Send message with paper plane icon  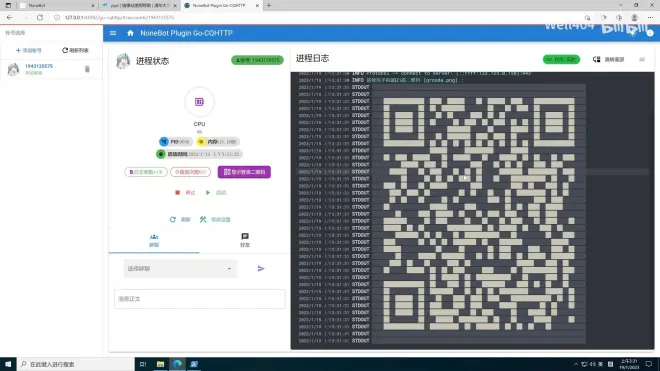tap(261, 268)
